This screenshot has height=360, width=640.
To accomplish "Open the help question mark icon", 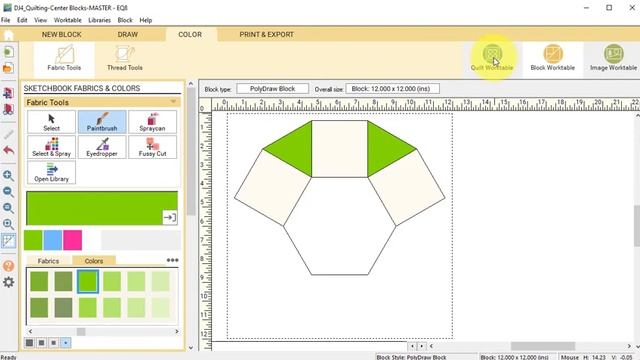I will pos(9,266).
